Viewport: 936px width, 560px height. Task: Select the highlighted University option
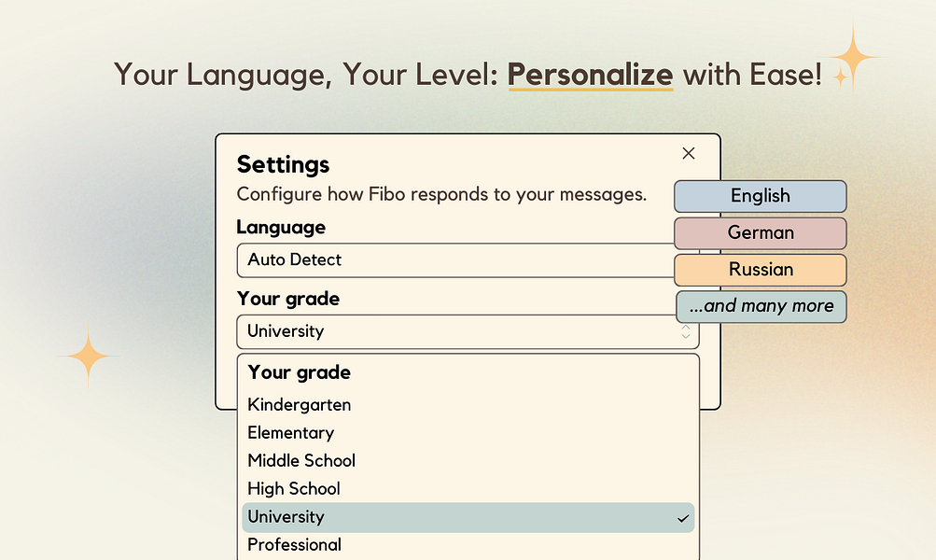(x=286, y=517)
